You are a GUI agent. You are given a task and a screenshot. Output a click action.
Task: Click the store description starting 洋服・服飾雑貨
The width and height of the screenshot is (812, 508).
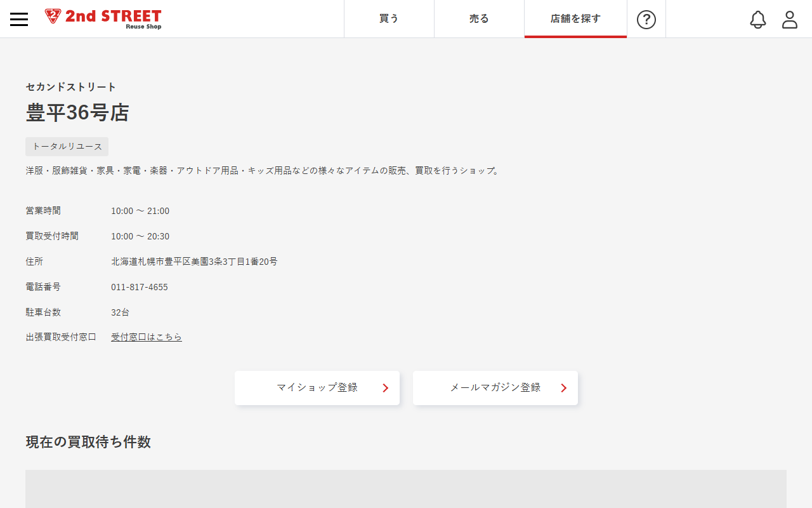coord(263,171)
